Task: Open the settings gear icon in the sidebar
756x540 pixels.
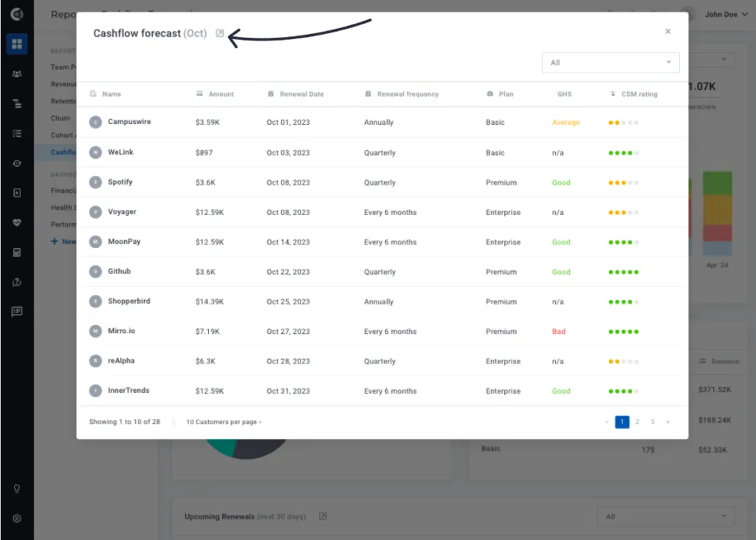Action: [17, 519]
